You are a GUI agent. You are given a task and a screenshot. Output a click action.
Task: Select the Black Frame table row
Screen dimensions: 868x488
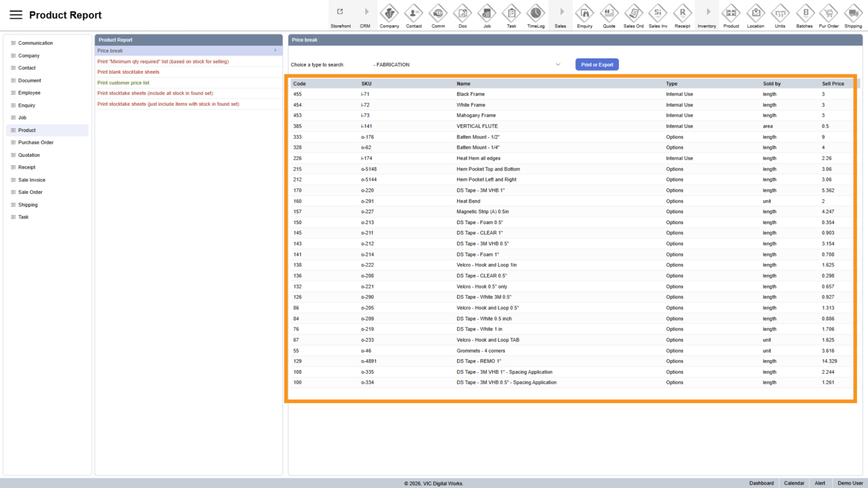[470, 94]
